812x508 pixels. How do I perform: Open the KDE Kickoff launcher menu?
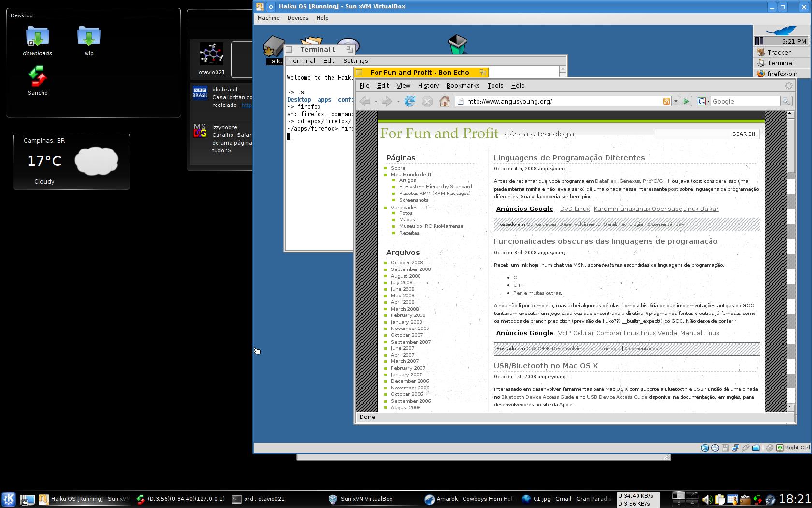(9, 499)
